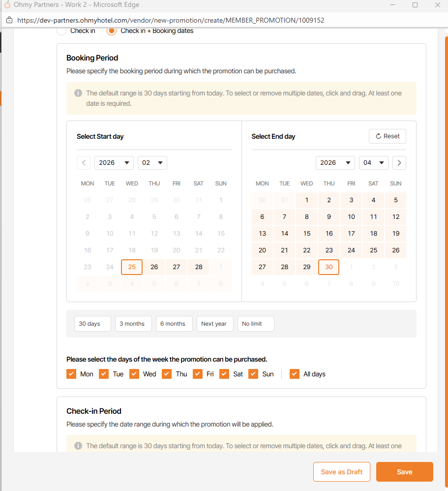
Task: Click the site lock icon in address bar
Action: pyautogui.click(x=9, y=21)
